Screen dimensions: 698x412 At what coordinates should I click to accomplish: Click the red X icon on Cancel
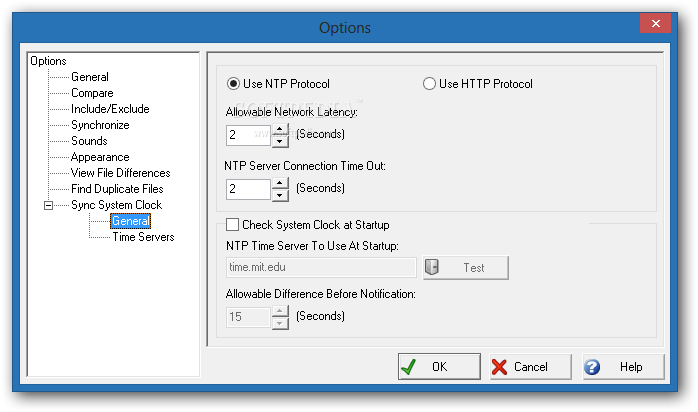pyautogui.click(x=499, y=367)
